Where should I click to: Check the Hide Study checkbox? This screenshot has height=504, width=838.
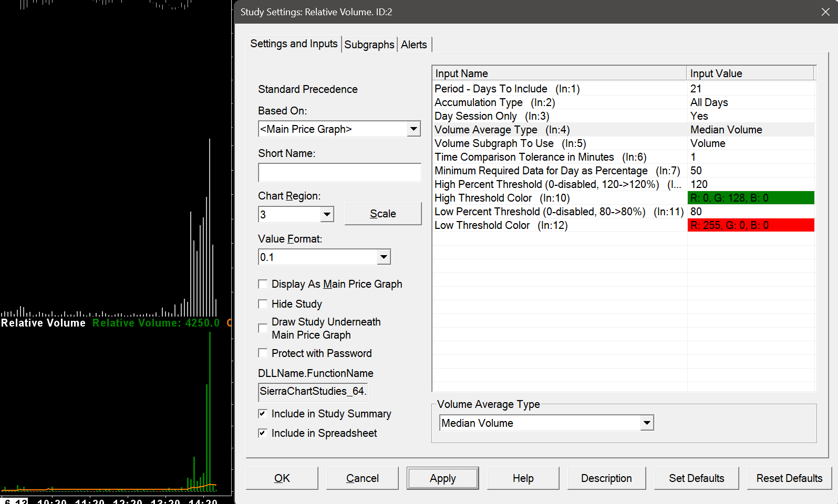(x=263, y=304)
